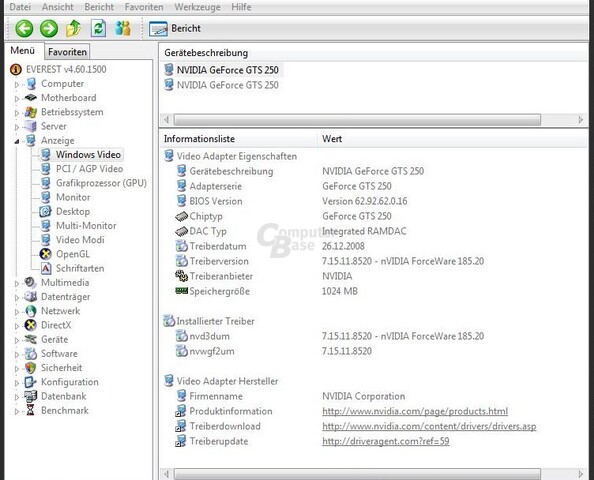Open the Bericht menu in menu bar
Screen dimensions: 594x480
click(99, 7)
